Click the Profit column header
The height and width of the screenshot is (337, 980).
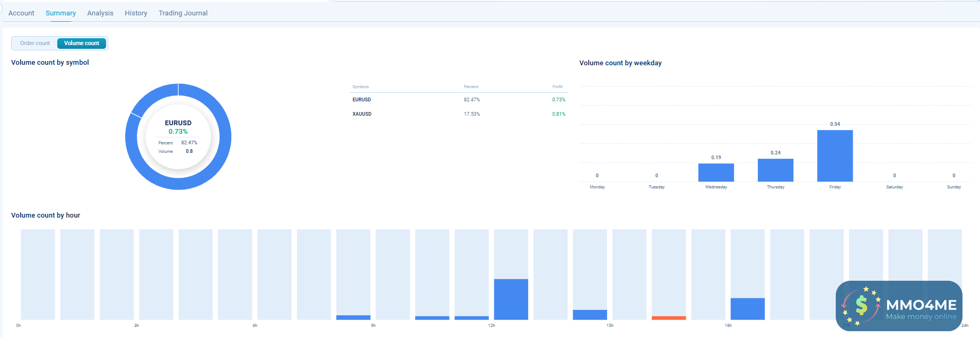click(x=557, y=87)
